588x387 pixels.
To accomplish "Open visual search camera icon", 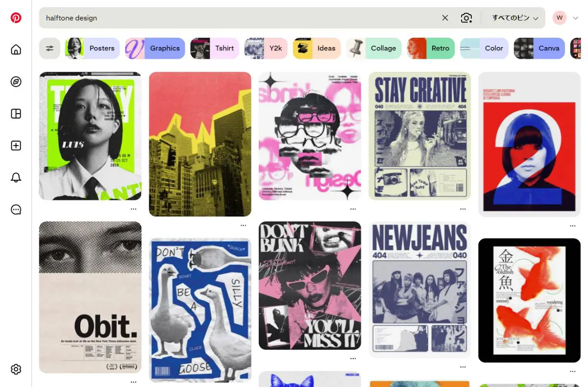I will point(466,18).
